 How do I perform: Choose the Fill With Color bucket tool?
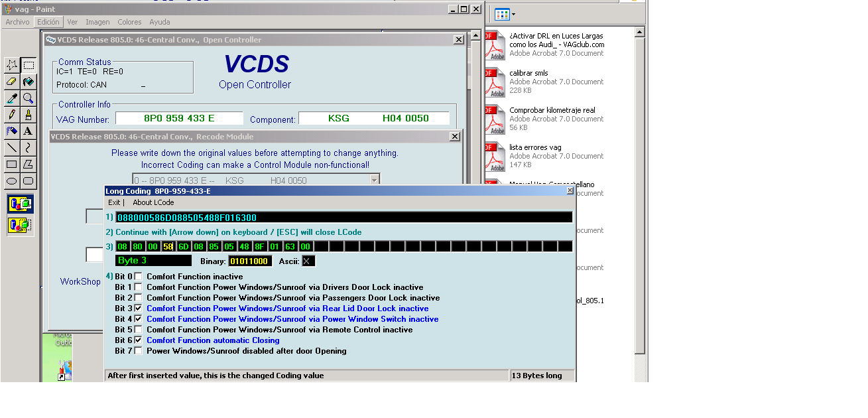coord(29,82)
